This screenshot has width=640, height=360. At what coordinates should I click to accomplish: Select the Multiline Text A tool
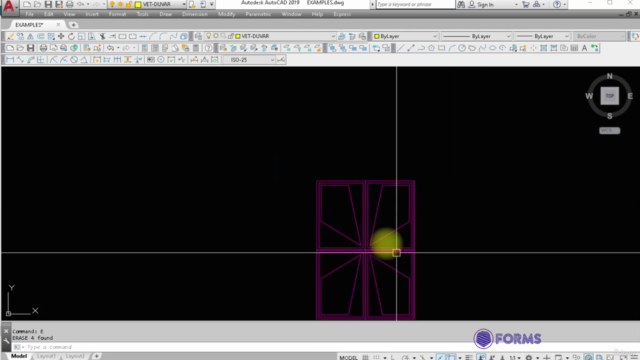(x=584, y=48)
